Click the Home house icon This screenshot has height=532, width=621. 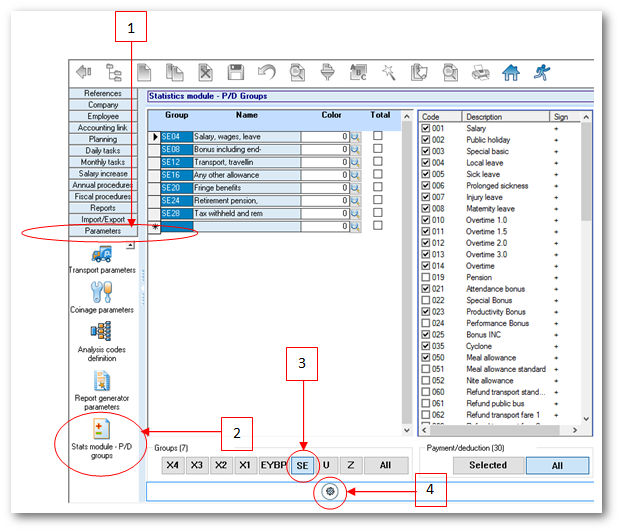511,72
